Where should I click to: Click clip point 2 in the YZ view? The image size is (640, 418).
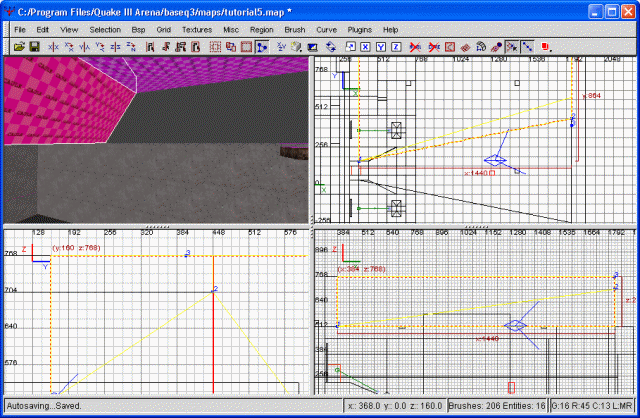214,290
